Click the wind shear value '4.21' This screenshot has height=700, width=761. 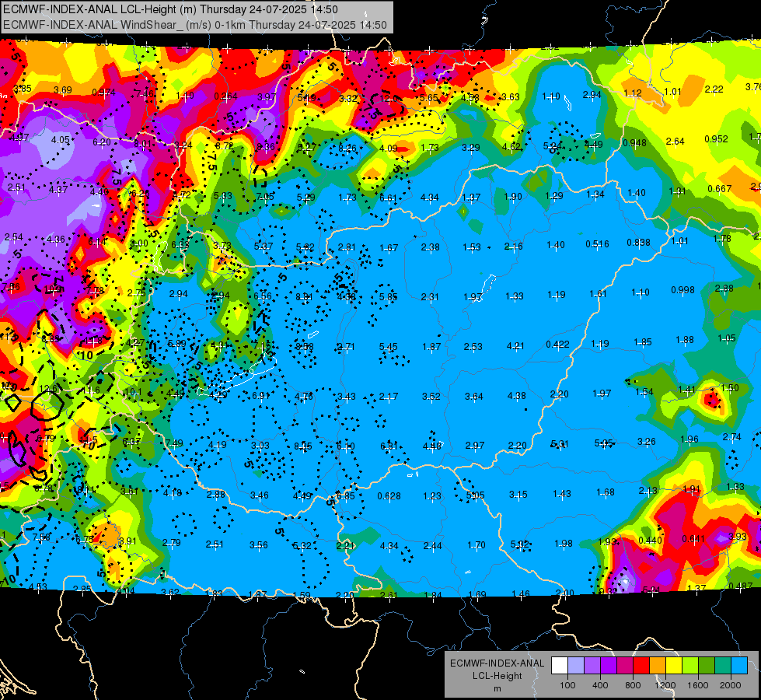click(515, 346)
